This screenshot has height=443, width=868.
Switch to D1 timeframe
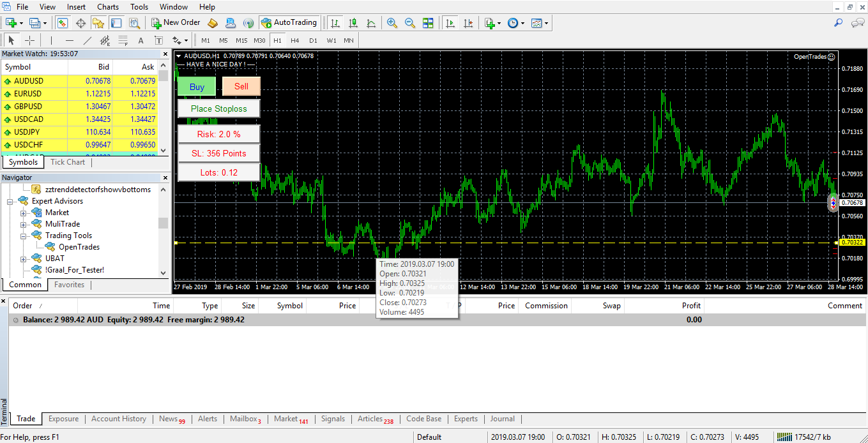pyautogui.click(x=313, y=40)
